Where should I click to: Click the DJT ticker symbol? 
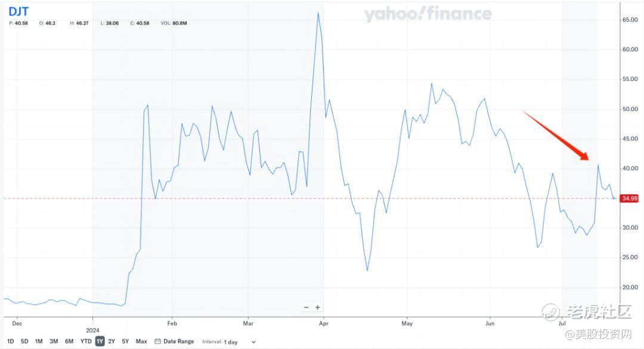[18, 11]
